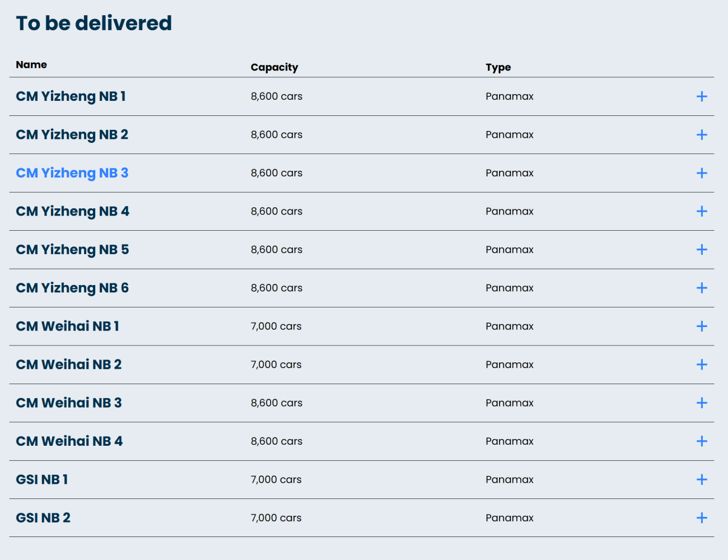This screenshot has height=560, width=728.
Task: Click the plus icon for CM Yizheng NB 3
Action: click(x=702, y=173)
